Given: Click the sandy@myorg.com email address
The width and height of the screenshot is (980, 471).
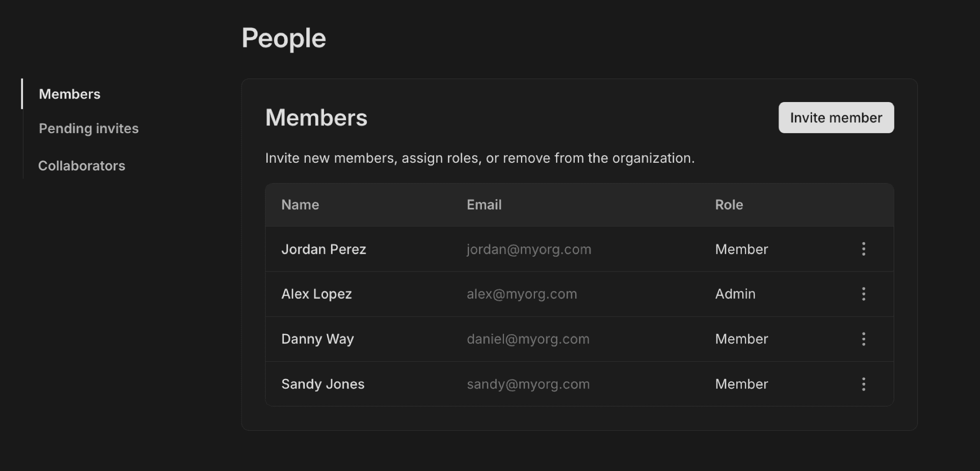Looking at the screenshot, I should [x=528, y=384].
